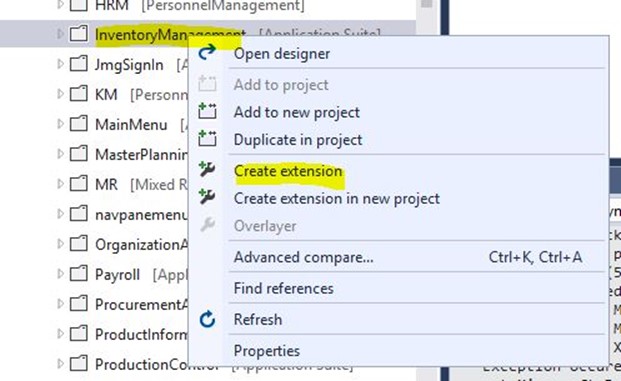Click the Duplicate in project icon
The width and height of the screenshot is (621, 381).
coord(207,139)
